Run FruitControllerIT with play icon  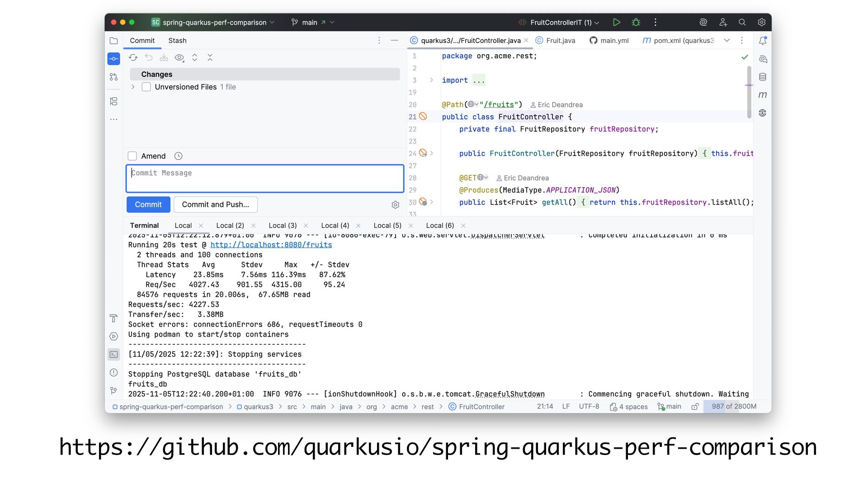click(616, 22)
